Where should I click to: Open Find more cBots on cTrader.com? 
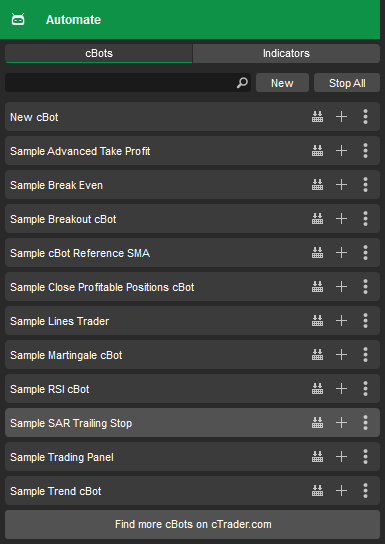tap(192, 524)
